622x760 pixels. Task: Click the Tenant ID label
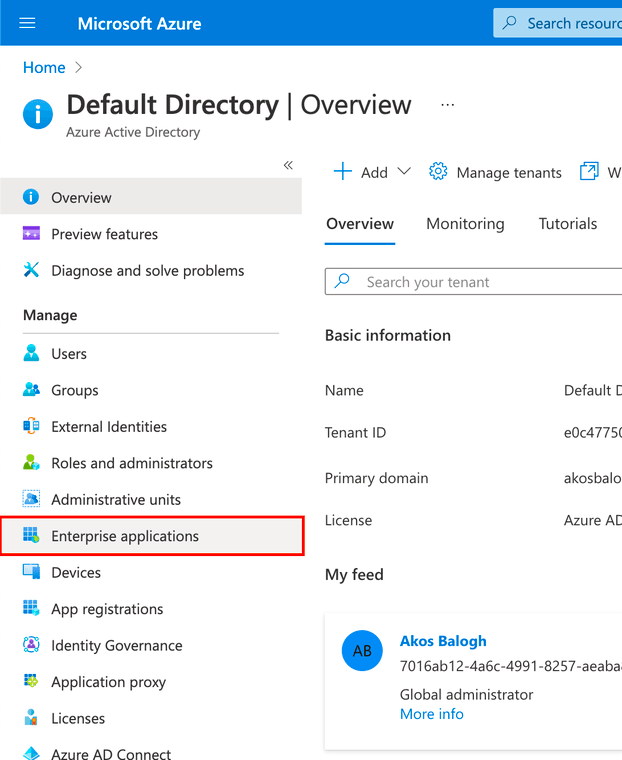point(355,432)
